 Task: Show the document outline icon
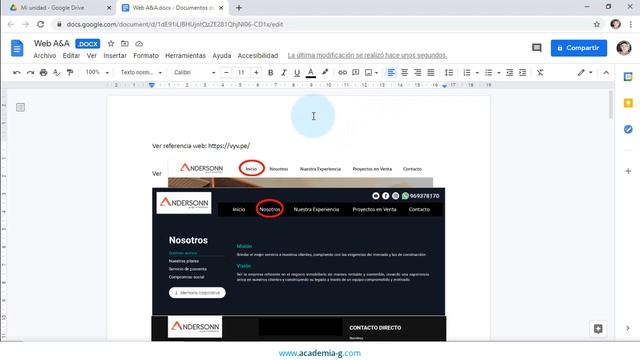tap(20, 107)
